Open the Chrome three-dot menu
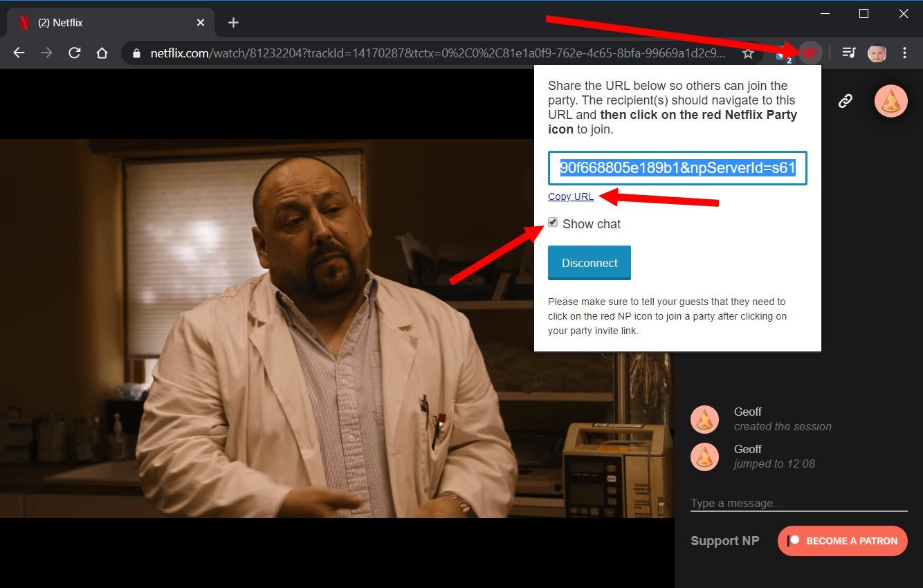 (905, 53)
